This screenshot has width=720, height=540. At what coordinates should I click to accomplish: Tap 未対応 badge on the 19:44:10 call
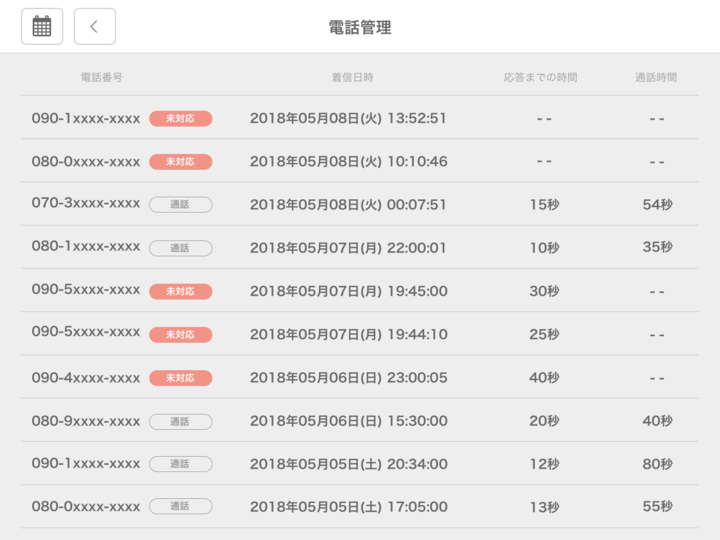tap(180, 334)
